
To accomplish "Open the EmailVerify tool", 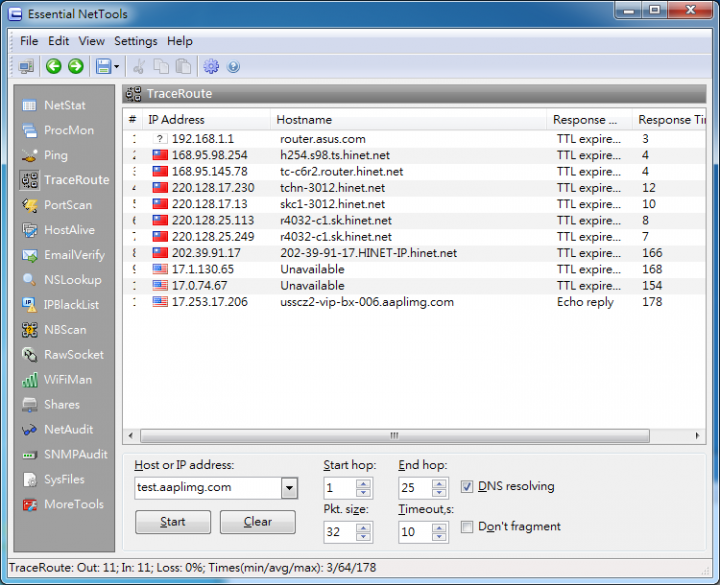I will pyautogui.click(x=64, y=255).
